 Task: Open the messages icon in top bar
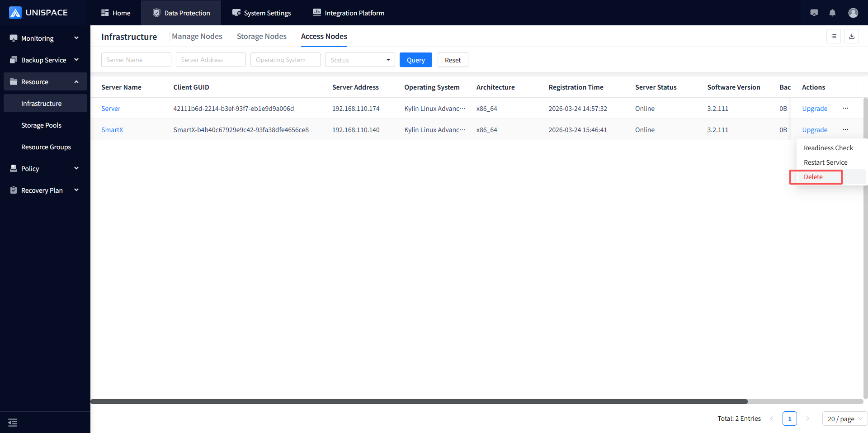point(814,13)
